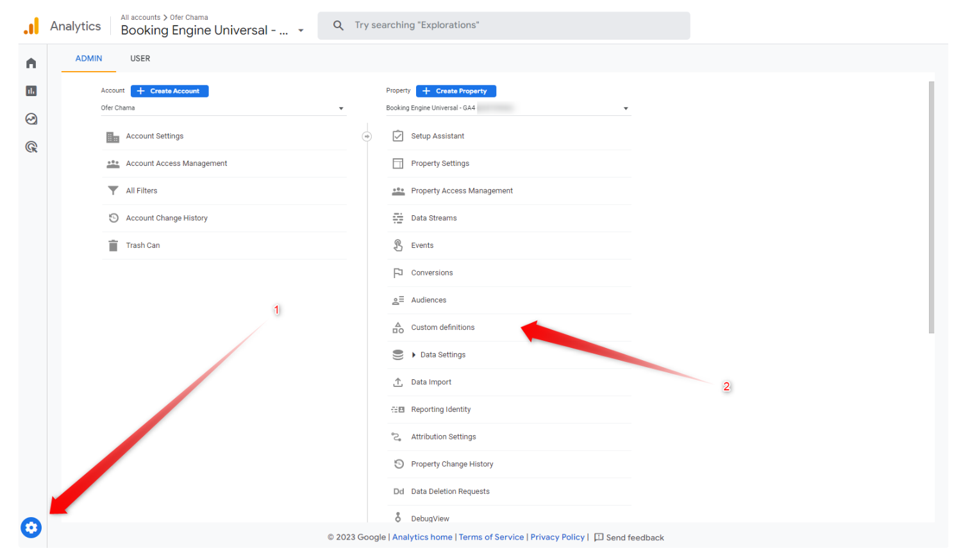Click the DebugView icon
961x560 pixels.
point(398,518)
